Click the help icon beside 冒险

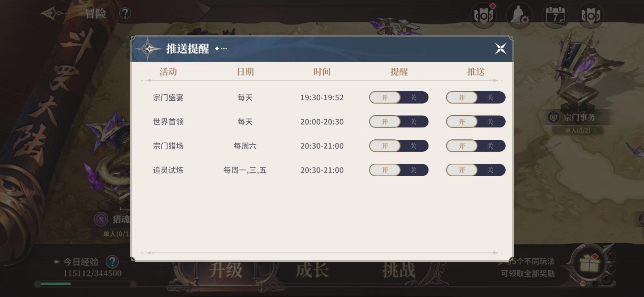[x=125, y=13]
